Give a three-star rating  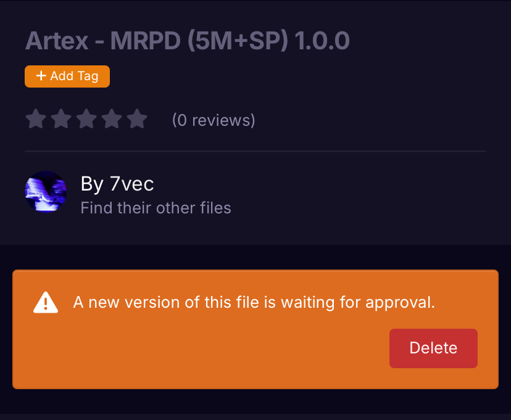(86, 119)
